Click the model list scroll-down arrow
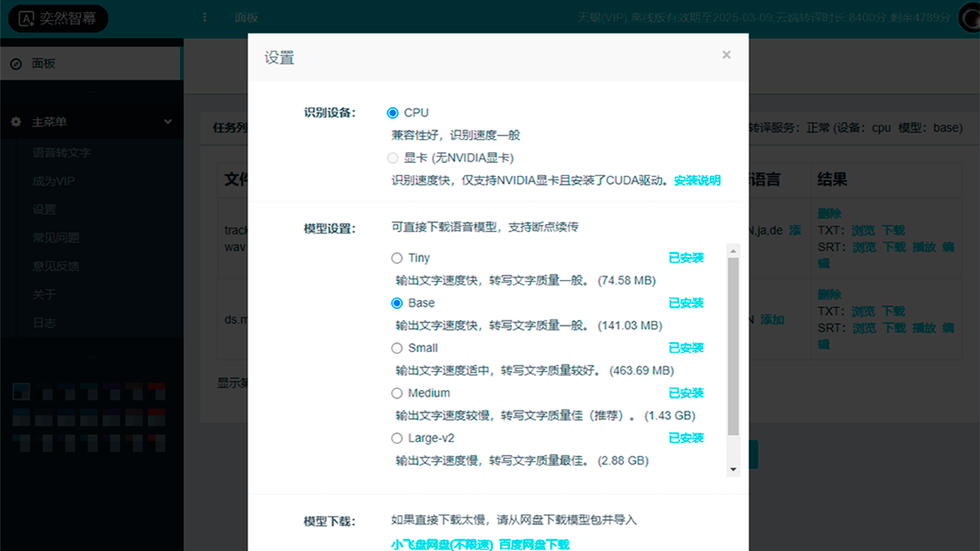Screen dimensions: 980x551 (733, 469)
